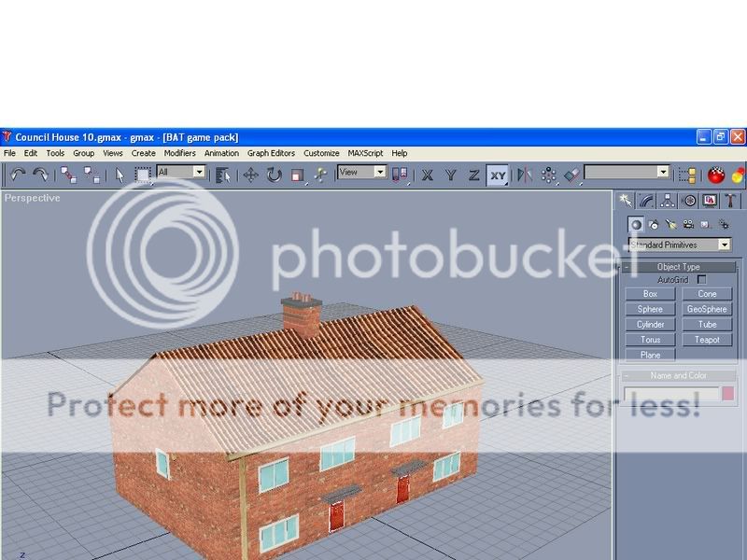This screenshot has width=747, height=560.
Task: Open the selection filter All dropdown
Action: tap(180, 172)
